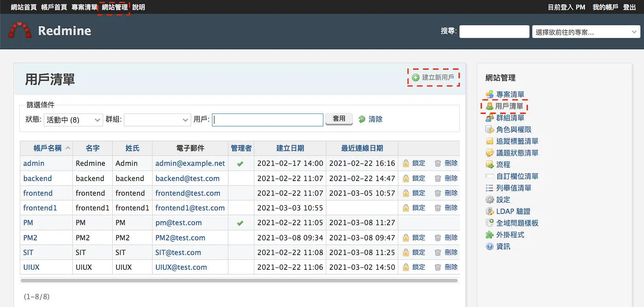Open the frontend1 user account link
Image resolution: width=644 pixels, height=307 pixels.
[x=40, y=208]
